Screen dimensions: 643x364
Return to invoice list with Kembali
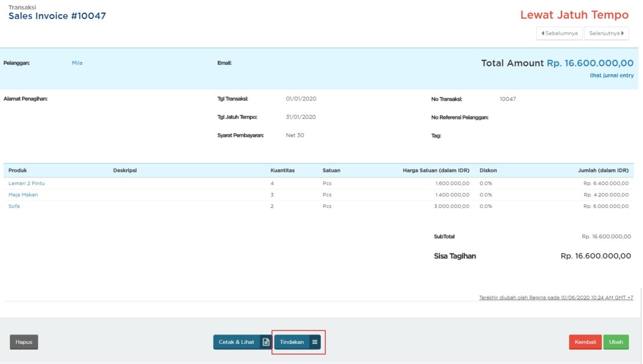point(585,341)
